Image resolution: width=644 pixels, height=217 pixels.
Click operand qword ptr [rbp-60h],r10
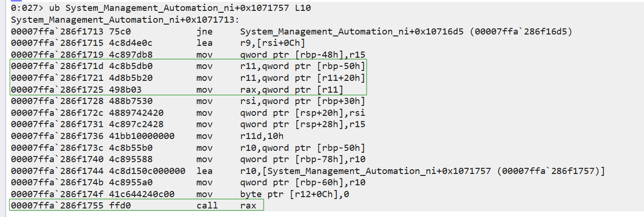pyautogui.click(x=302, y=182)
